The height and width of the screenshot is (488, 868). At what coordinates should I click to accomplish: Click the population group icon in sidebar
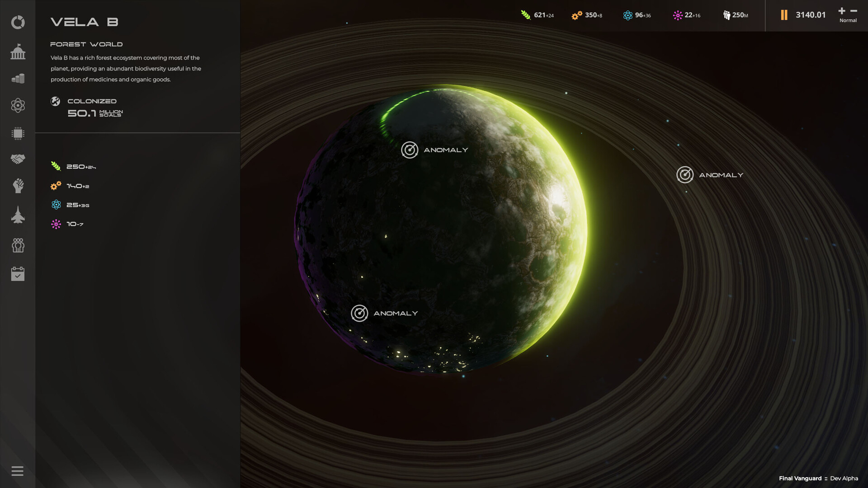(18, 245)
